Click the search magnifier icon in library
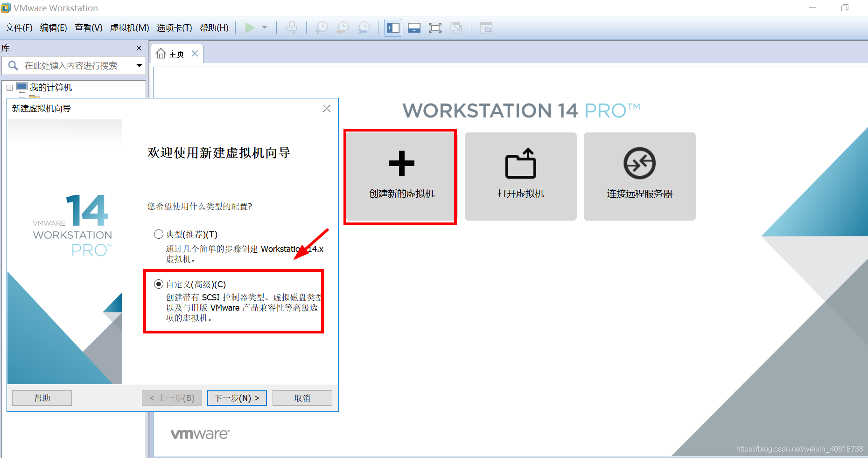Viewport: 868px width, 458px height. [13, 66]
